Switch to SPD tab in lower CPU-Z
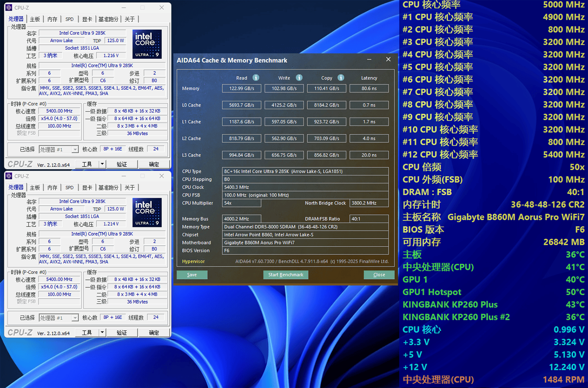This screenshot has width=588, height=388. pos(69,188)
